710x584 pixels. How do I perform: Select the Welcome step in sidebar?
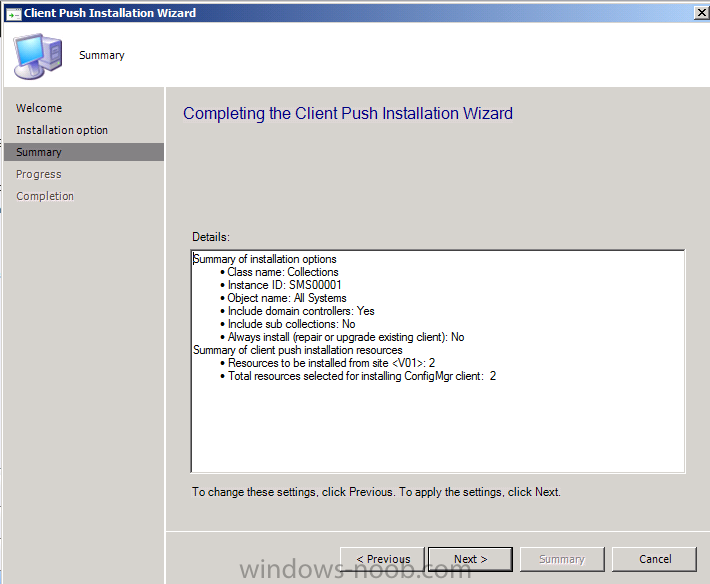(x=39, y=108)
